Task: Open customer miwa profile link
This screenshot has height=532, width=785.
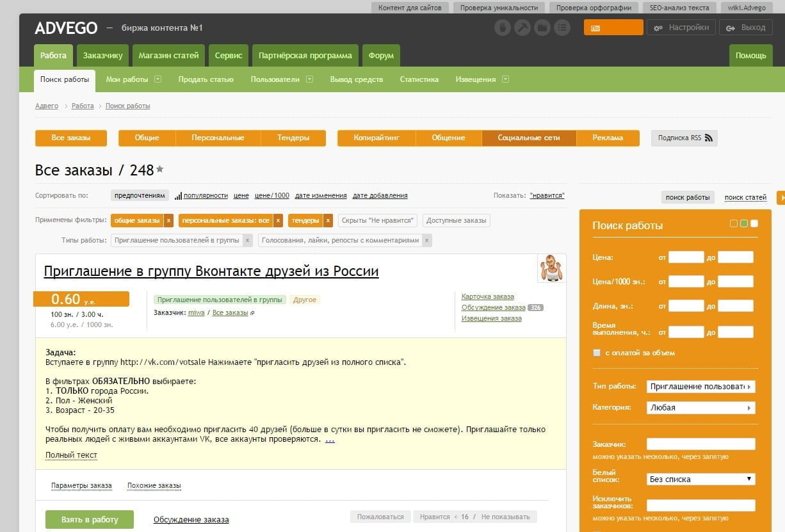Action: (x=196, y=312)
